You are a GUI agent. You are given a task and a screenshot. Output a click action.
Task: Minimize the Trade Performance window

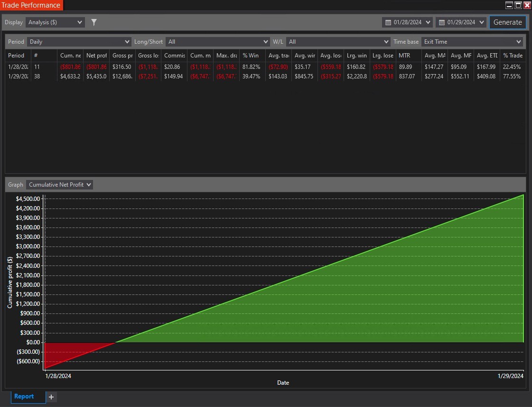click(x=509, y=5)
